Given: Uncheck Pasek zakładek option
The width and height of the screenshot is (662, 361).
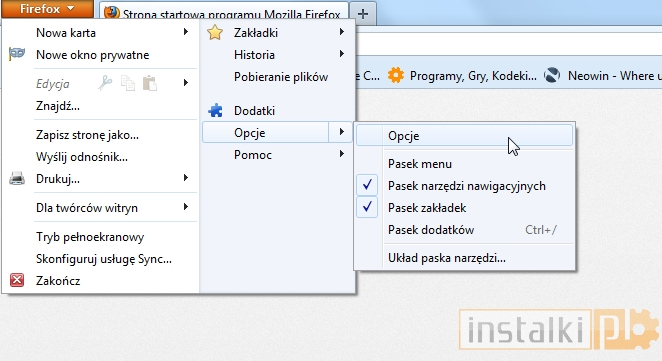Looking at the screenshot, I should [464, 208].
